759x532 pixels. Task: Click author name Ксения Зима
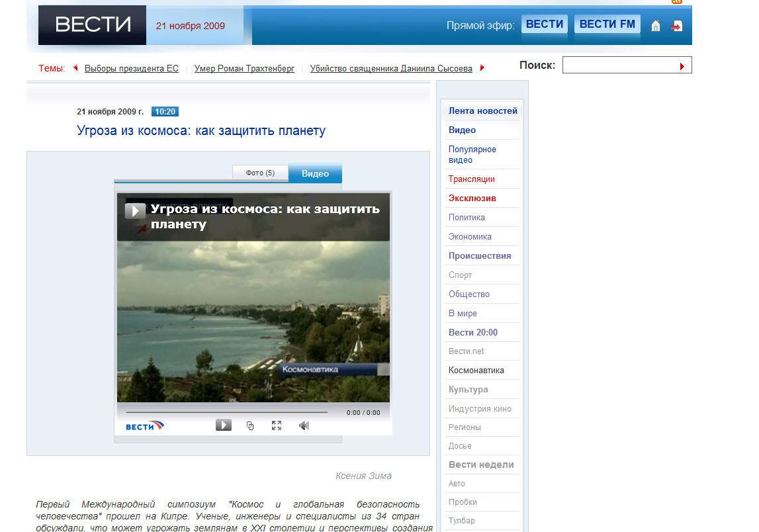point(363,476)
